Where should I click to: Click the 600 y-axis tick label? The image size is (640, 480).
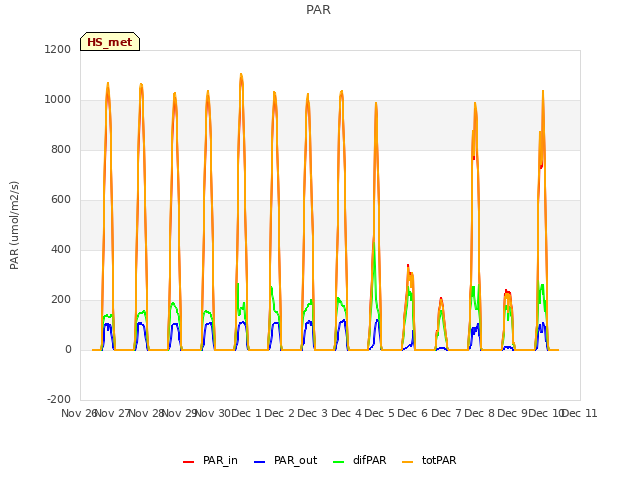[x=61, y=200]
